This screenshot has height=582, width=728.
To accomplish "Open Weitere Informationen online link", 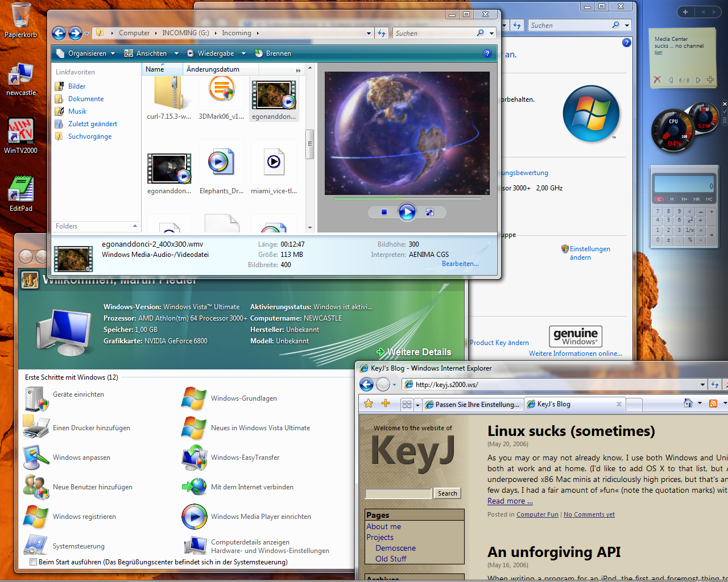I will pyautogui.click(x=576, y=354).
